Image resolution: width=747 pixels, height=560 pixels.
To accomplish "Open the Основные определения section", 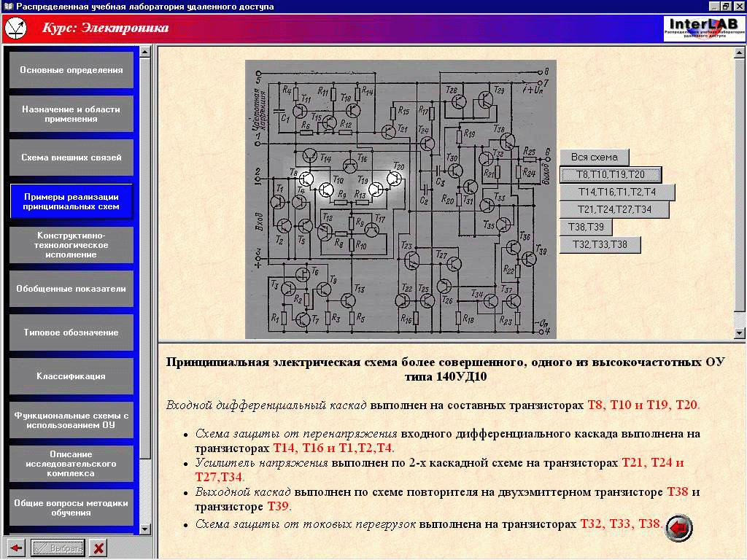I will 71,70.
